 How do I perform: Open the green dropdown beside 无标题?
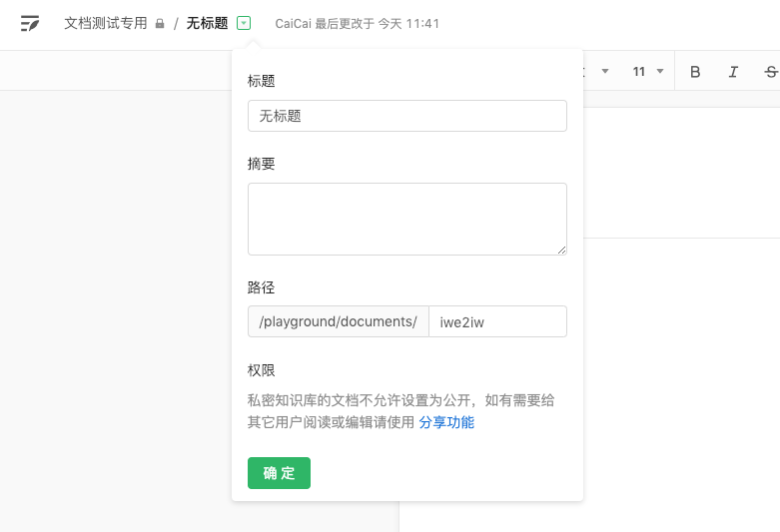click(x=245, y=23)
